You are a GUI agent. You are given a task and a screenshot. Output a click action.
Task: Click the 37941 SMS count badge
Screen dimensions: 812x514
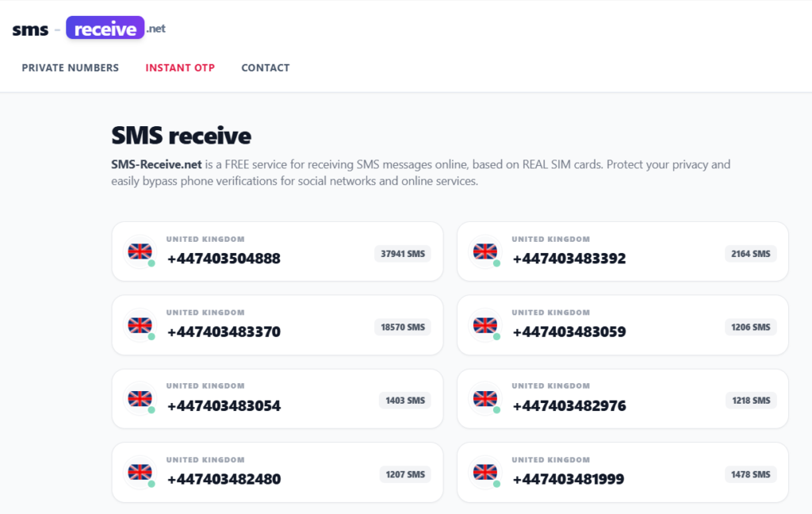[x=402, y=254]
